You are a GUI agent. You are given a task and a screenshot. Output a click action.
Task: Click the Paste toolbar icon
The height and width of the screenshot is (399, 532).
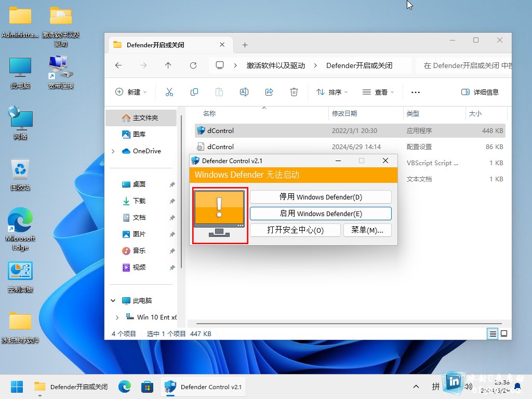click(x=219, y=92)
